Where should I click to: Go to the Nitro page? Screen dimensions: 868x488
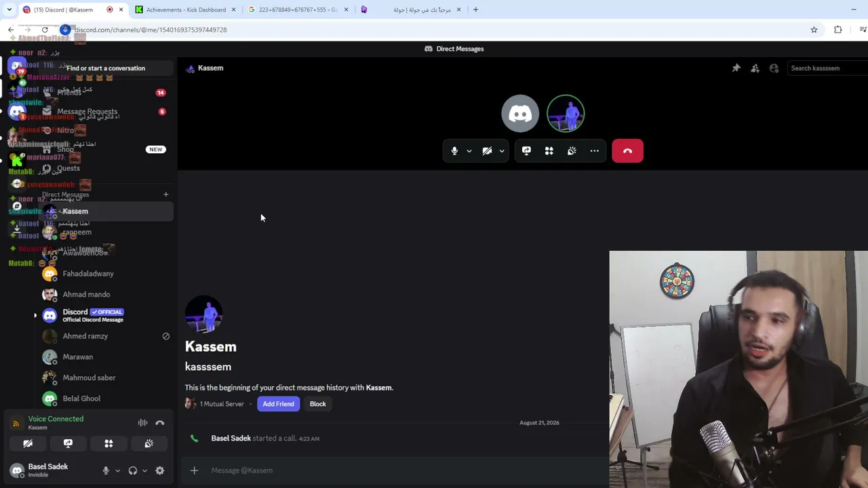[106, 130]
